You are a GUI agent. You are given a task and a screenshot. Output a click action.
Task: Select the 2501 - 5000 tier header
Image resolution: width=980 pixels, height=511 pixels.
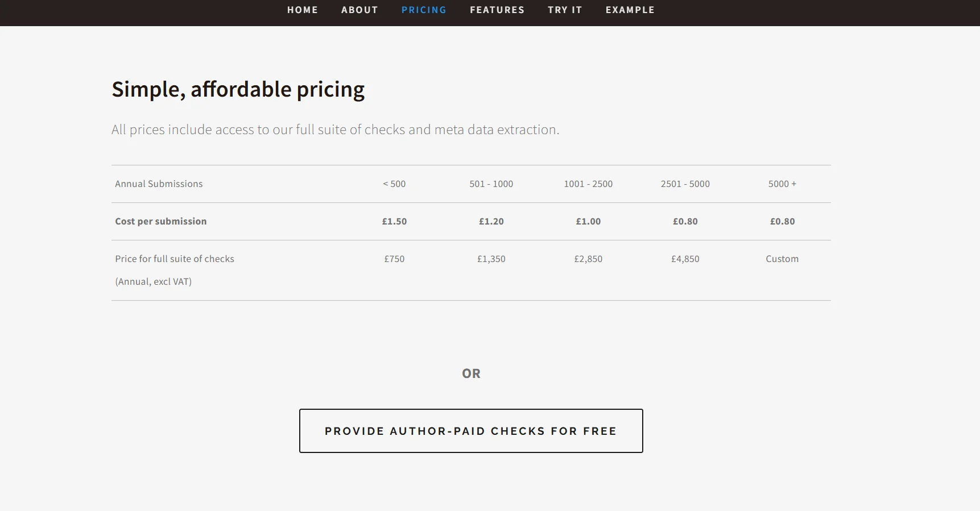(x=685, y=184)
